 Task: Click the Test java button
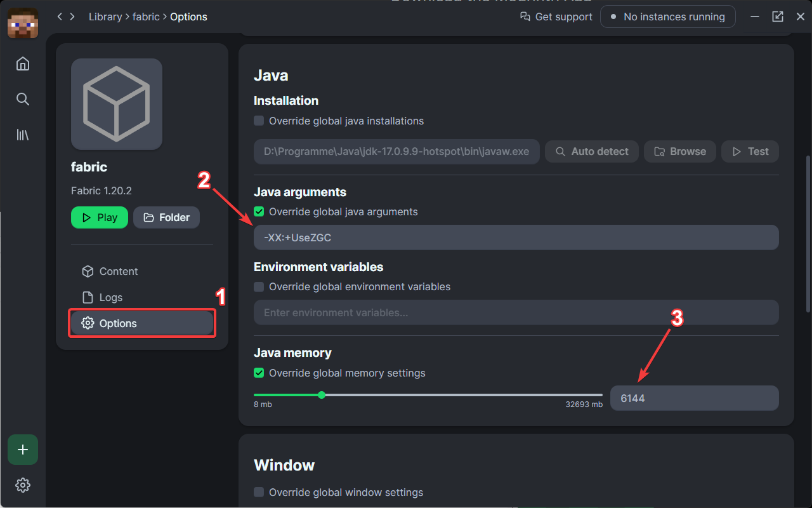point(750,152)
